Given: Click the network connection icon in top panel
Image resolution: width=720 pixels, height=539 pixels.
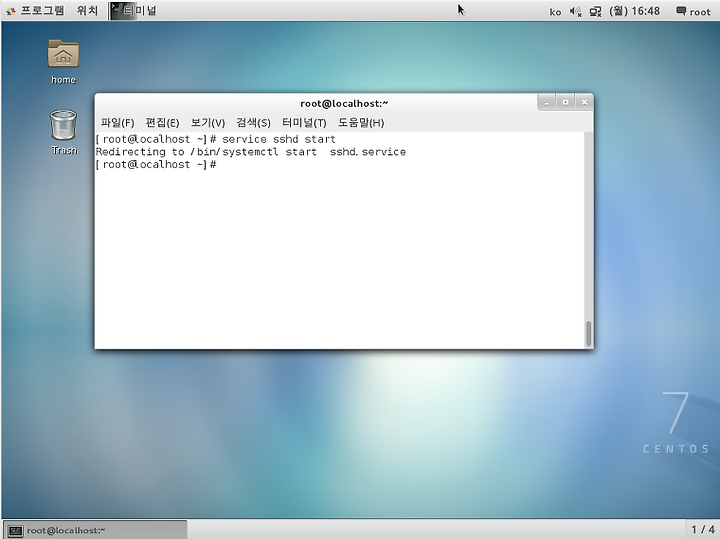Looking at the screenshot, I should click(595, 11).
